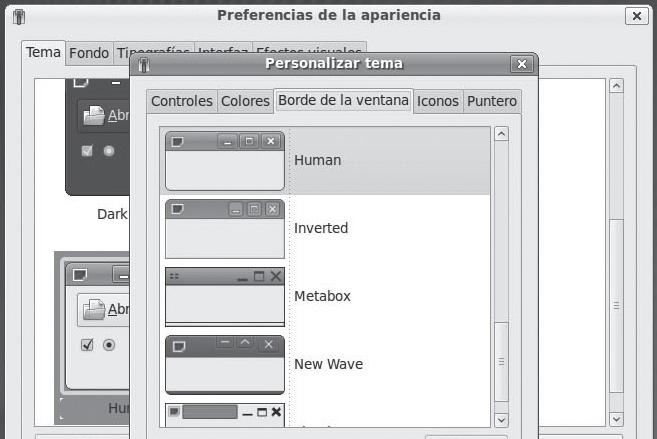This screenshot has height=439, width=657.
Task: Open the Colores tab
Action: (245, 101)
